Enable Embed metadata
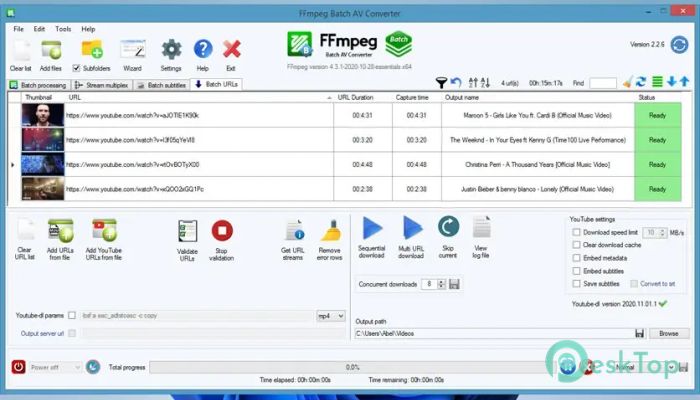This screenshot has height=400, width=700. point(576,258)
